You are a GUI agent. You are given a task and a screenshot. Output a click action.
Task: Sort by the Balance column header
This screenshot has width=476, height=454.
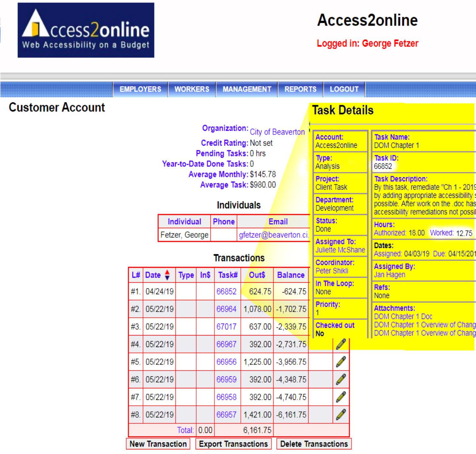(291, 275)
